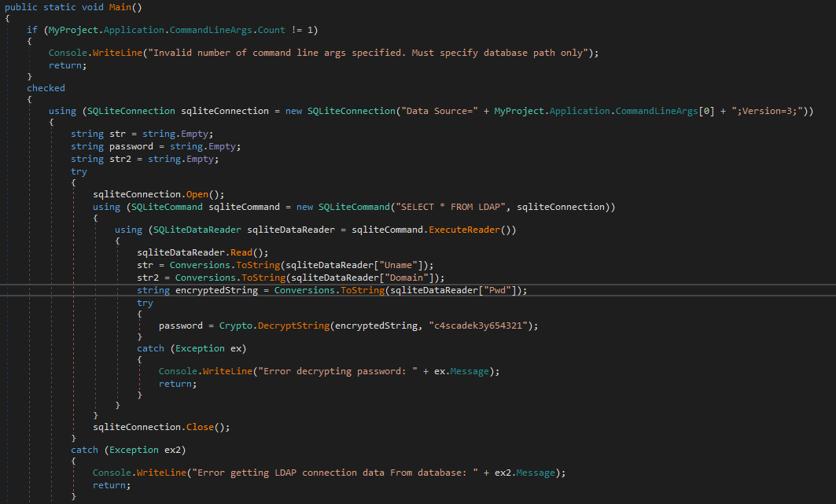Click the checked keyword
The image size is (836, 504).
46,88
